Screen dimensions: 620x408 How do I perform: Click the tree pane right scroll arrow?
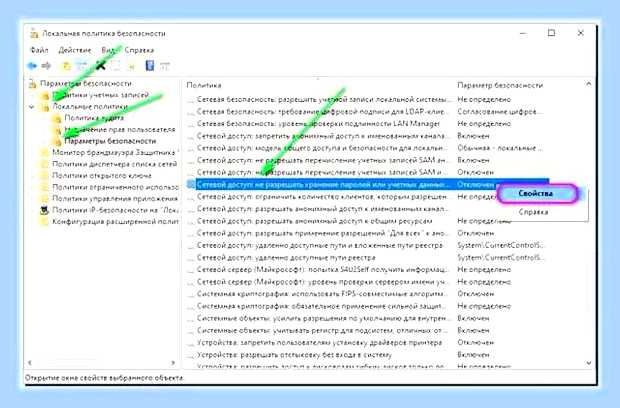coord(173,363)
